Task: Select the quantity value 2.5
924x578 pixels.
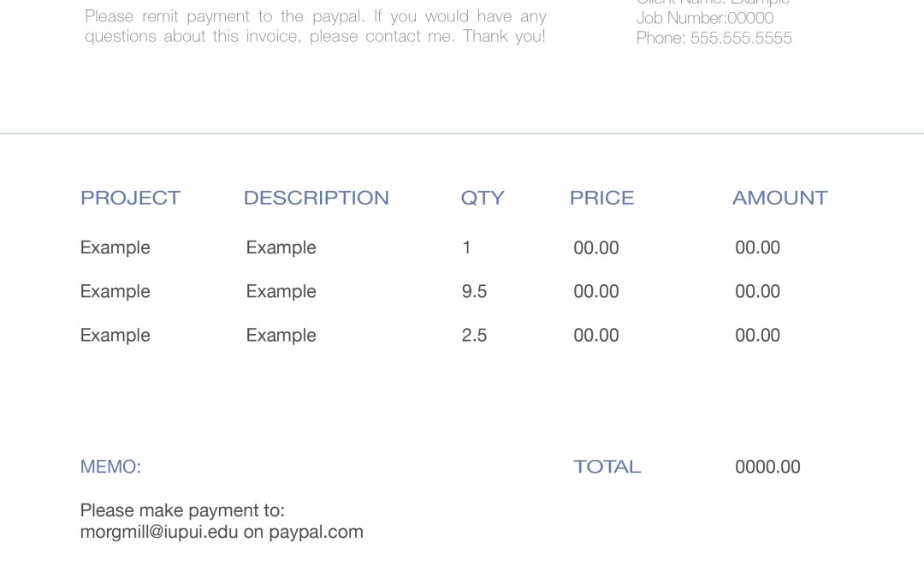Action: tap(474, 335)
